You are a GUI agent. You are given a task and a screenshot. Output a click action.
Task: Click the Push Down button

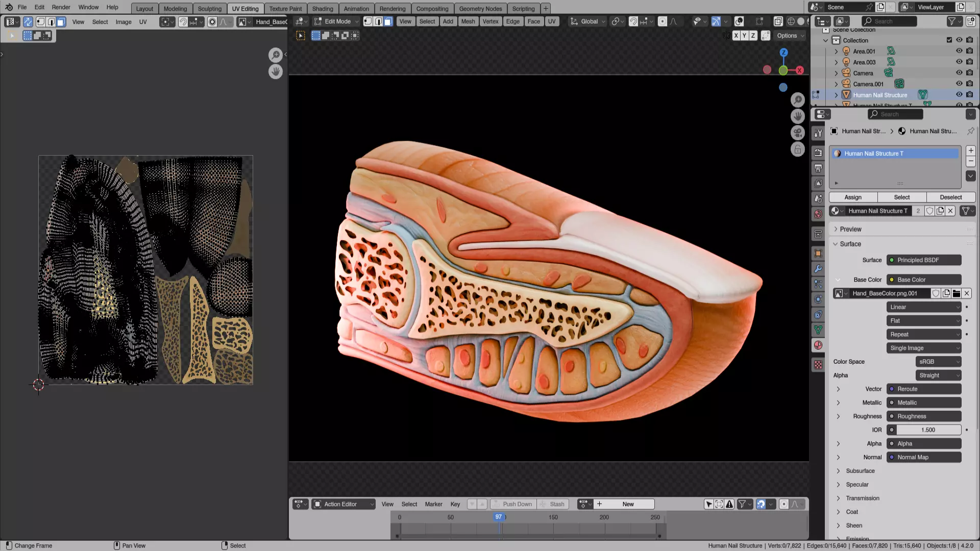[x=513, y=504]
